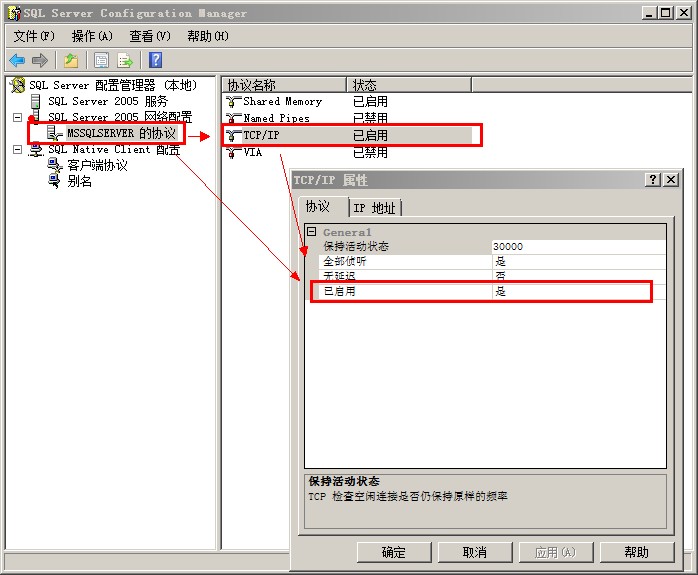Image resolution: width=698 pixels, height=575 pixels.
Task: Open the 文件(F) menu
Action: pos(34,36)
